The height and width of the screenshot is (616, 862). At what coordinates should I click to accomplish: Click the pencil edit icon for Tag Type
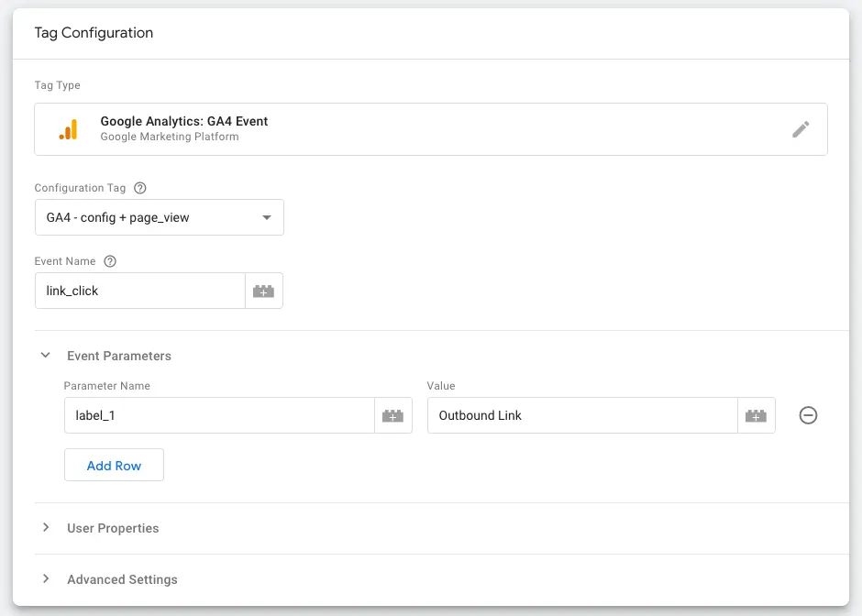(x=801, y=129)
